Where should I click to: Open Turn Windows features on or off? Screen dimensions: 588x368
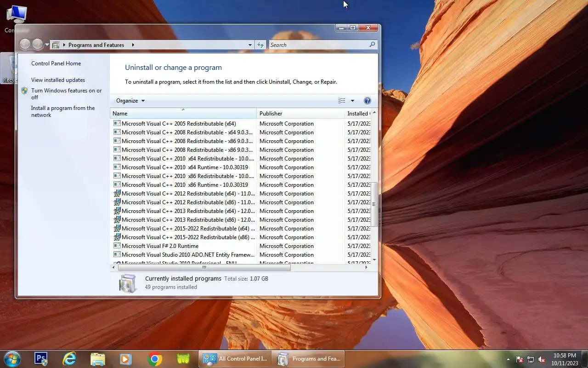66,94
